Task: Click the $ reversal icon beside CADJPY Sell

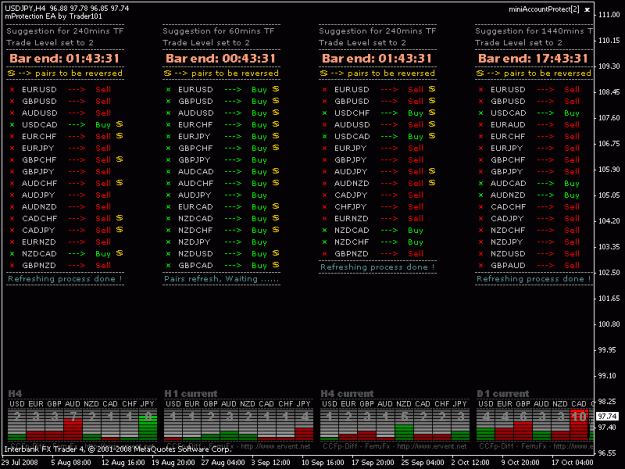Action: coord(119,230)
